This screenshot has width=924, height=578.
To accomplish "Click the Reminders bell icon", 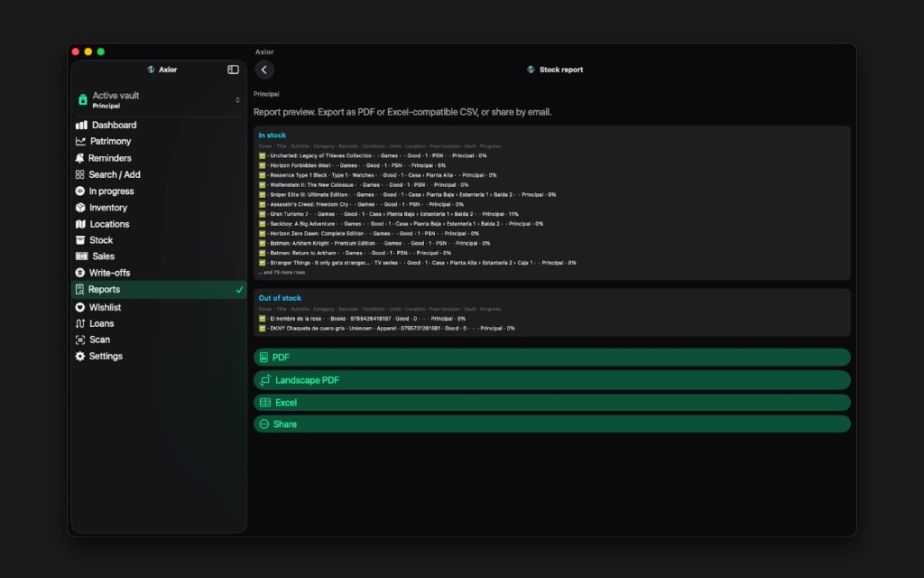I will (x=79, y=158).
